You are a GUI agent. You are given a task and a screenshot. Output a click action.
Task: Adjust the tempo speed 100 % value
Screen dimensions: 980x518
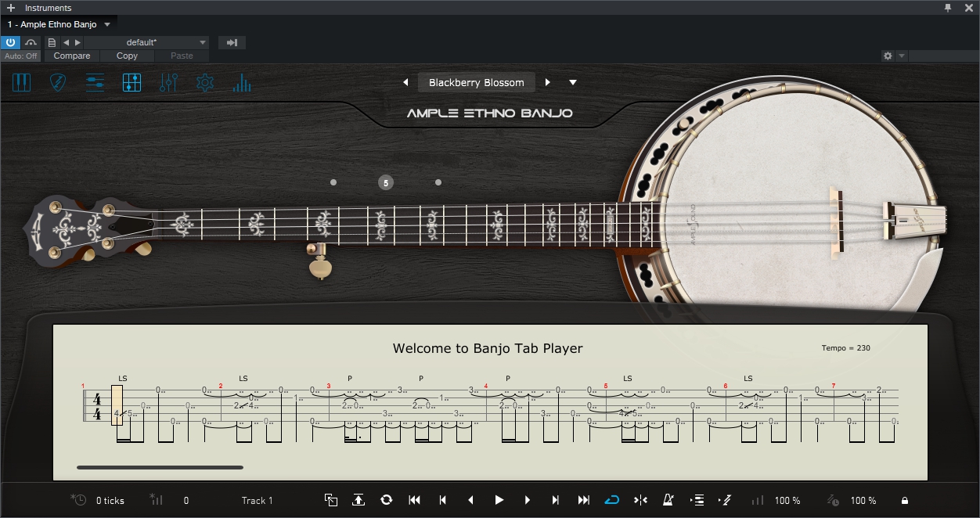pos(863,501)
